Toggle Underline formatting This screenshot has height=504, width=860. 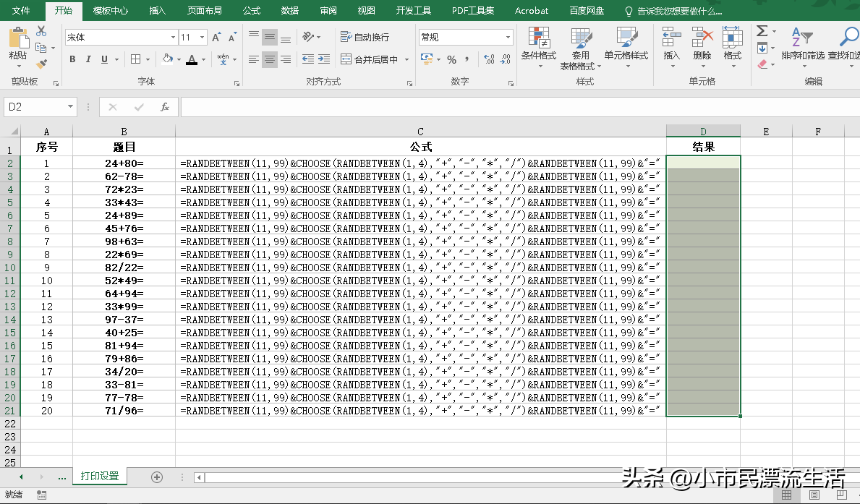(x=104, y=59)
